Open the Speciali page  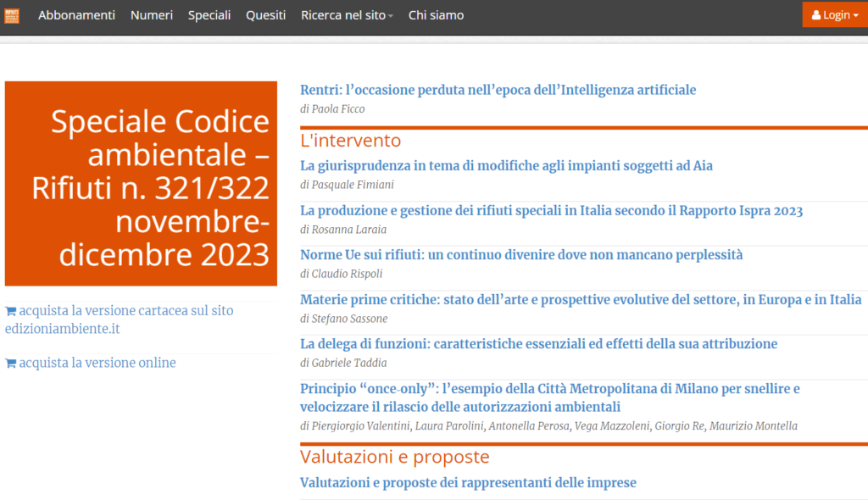[x=209, y=15]
